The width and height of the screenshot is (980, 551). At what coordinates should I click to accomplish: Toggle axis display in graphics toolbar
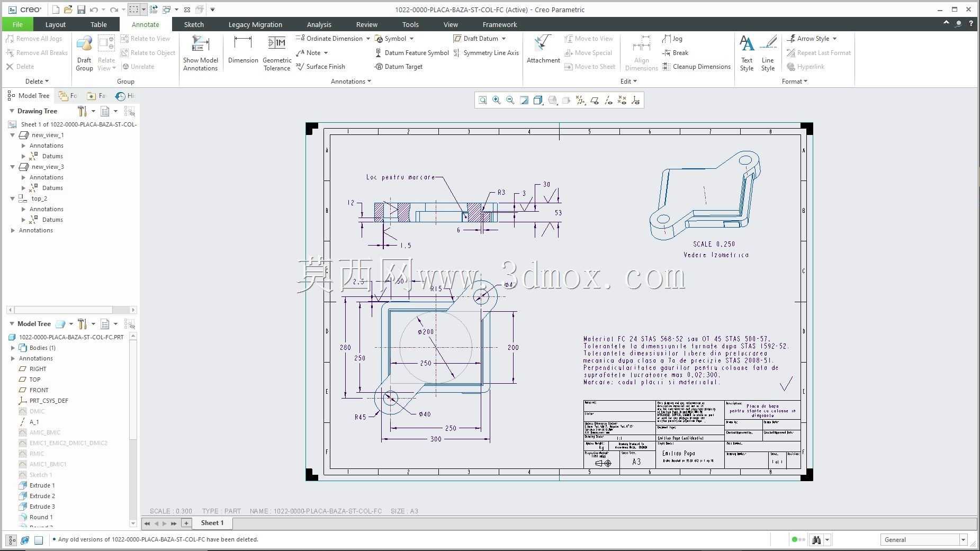point(608,100)
